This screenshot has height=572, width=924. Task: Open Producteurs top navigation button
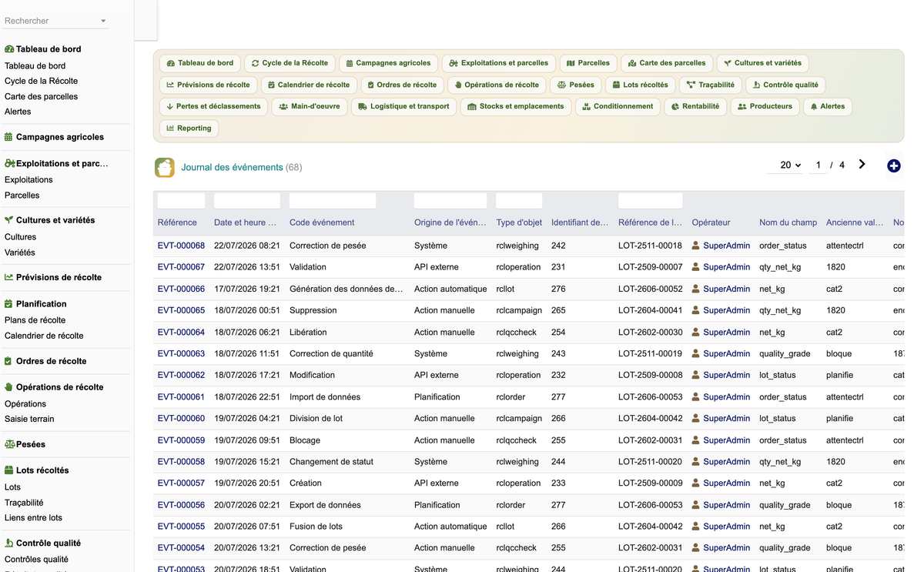point(765,106)
